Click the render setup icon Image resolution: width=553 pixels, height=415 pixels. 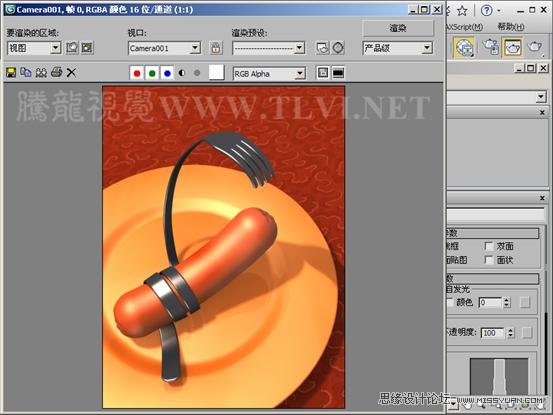point(322,48)
